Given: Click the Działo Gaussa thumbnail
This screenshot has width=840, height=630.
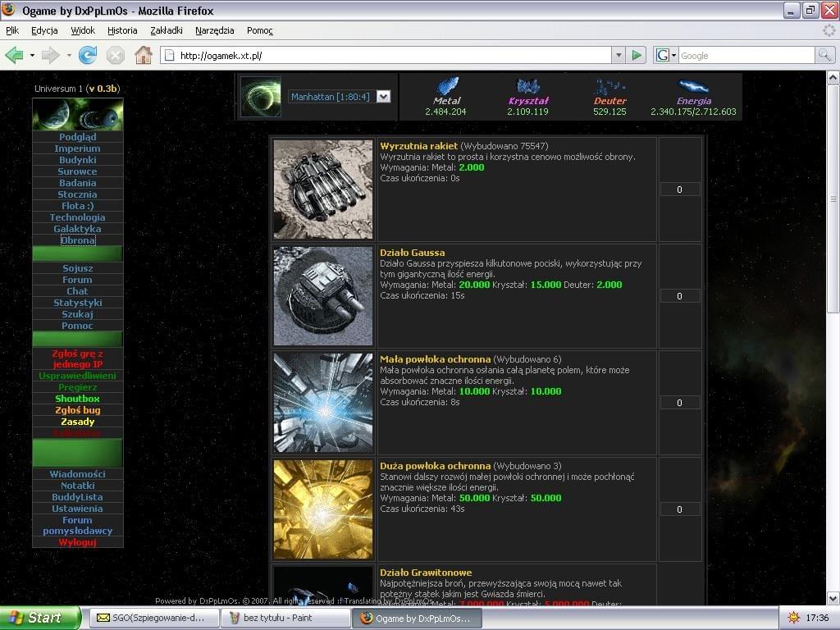Looking at the screenshot, I should click(x=323, y=295).
